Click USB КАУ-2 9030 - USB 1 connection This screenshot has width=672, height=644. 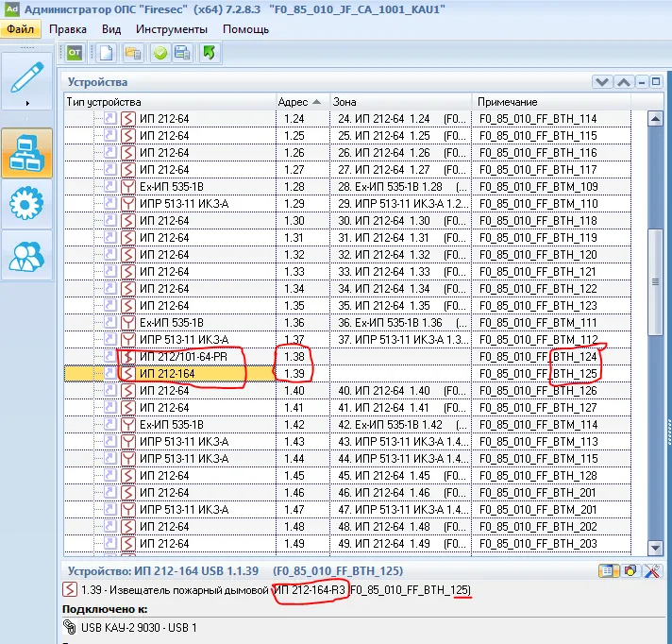[139, 628]
